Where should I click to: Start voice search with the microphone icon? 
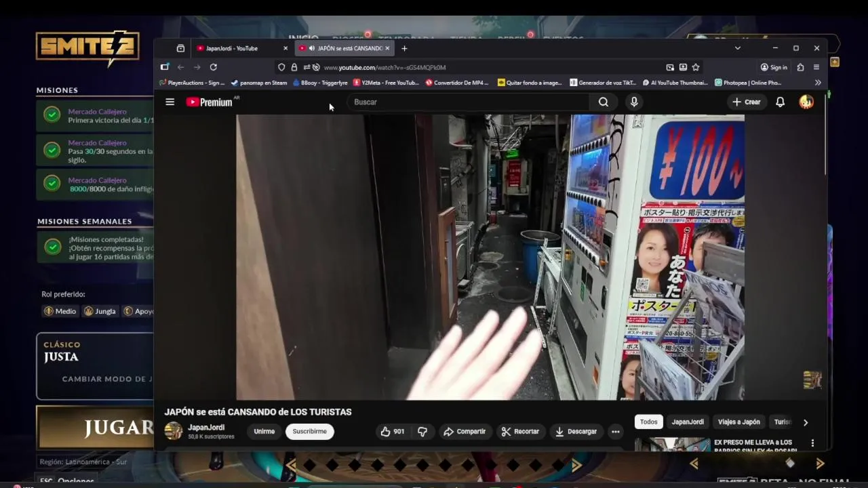tap(634, 102)
